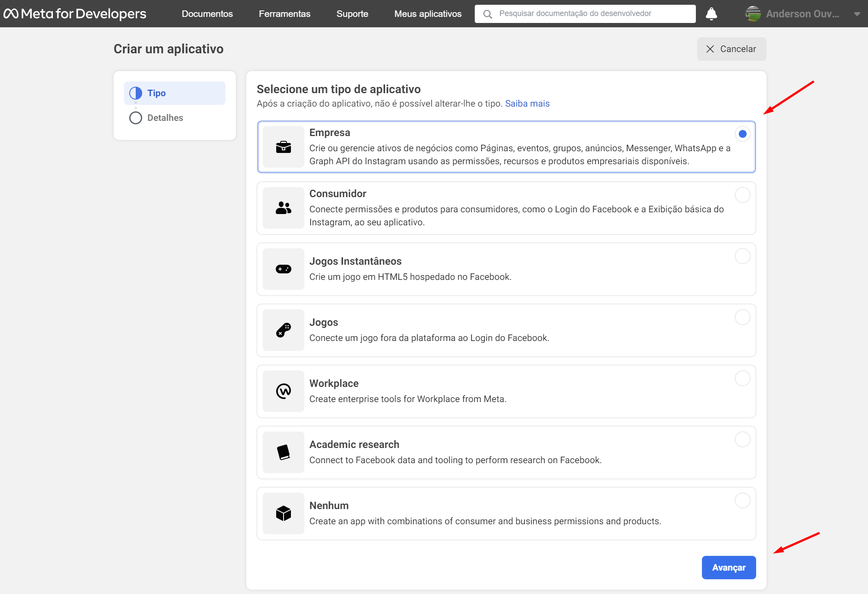Image resolution: width=868 pixels, height=594 pixels.
Task: Go to Meus aplicativos
Action: [x=428, y=14]
